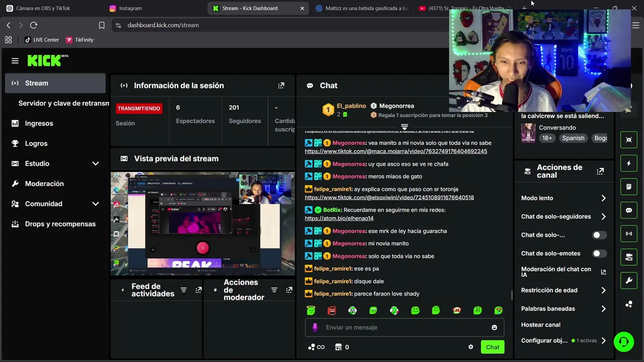Click the stream preview thumbnail
Viewport: 644px width, 362px height.
[203, 223]
